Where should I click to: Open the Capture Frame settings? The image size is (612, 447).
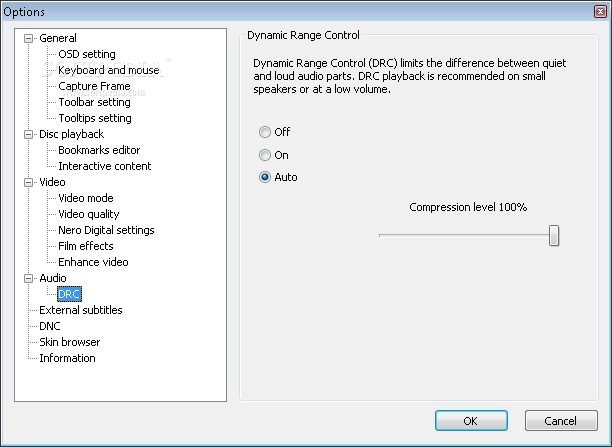pos(93,86)
